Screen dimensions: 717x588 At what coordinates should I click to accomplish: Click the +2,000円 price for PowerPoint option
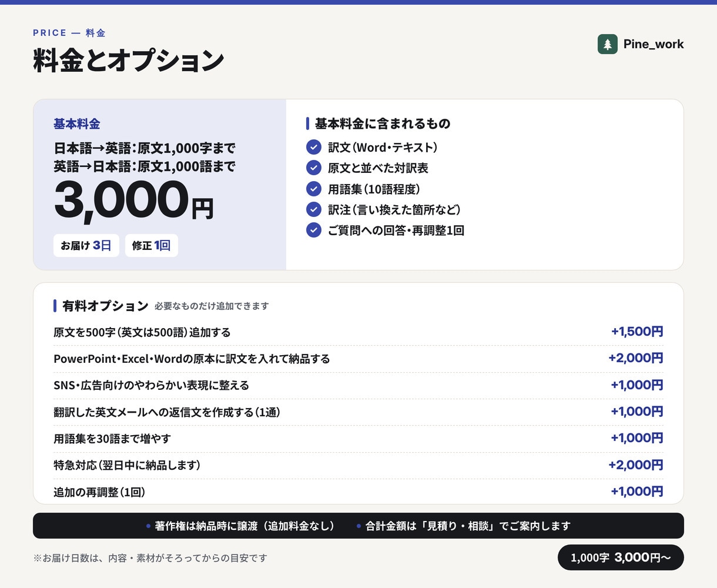[636, 358]
